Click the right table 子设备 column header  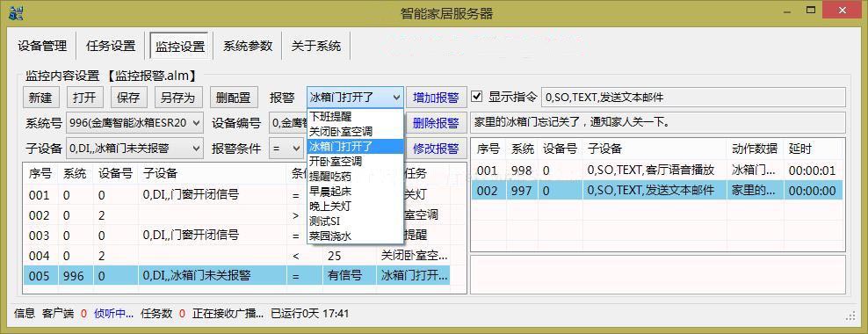tap(654, 149)
